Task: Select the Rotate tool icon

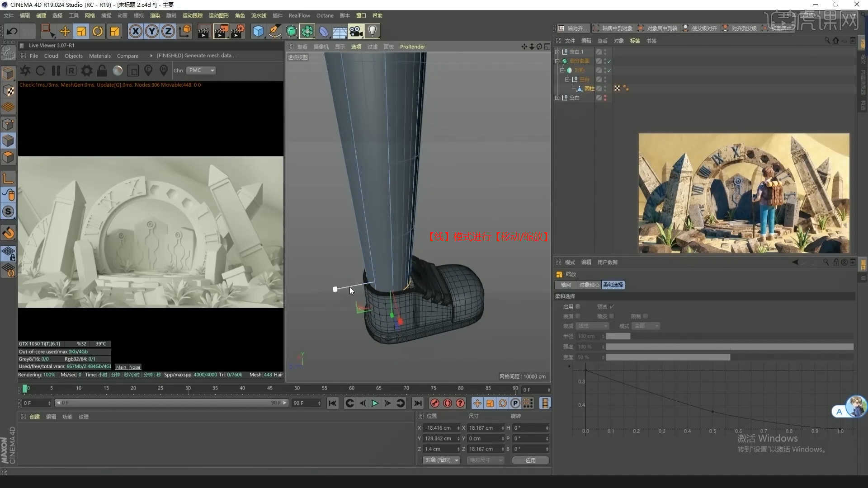Action: (x=98, y=31)
